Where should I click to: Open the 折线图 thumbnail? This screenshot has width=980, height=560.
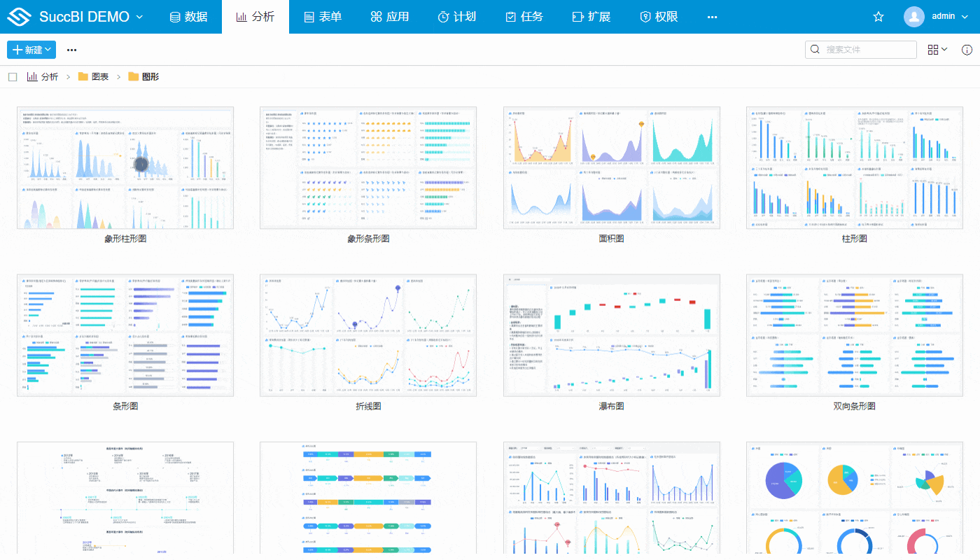coord(368,335)
